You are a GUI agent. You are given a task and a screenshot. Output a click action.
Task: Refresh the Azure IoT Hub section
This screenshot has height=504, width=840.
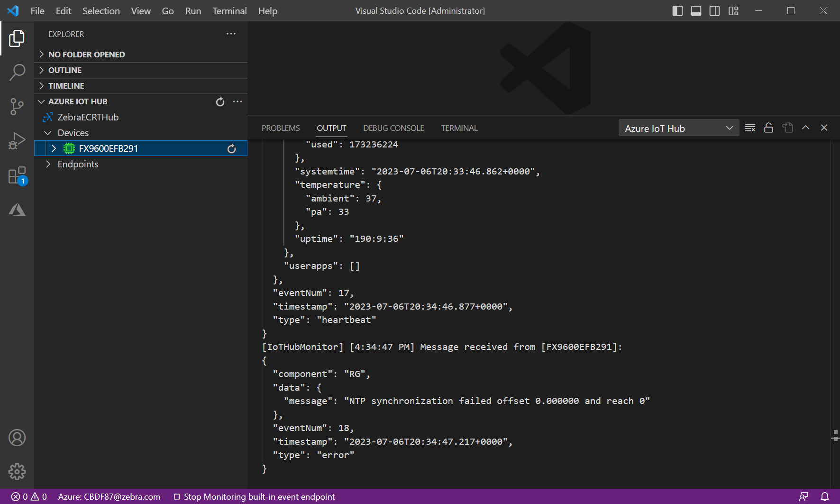coord(220,101)
